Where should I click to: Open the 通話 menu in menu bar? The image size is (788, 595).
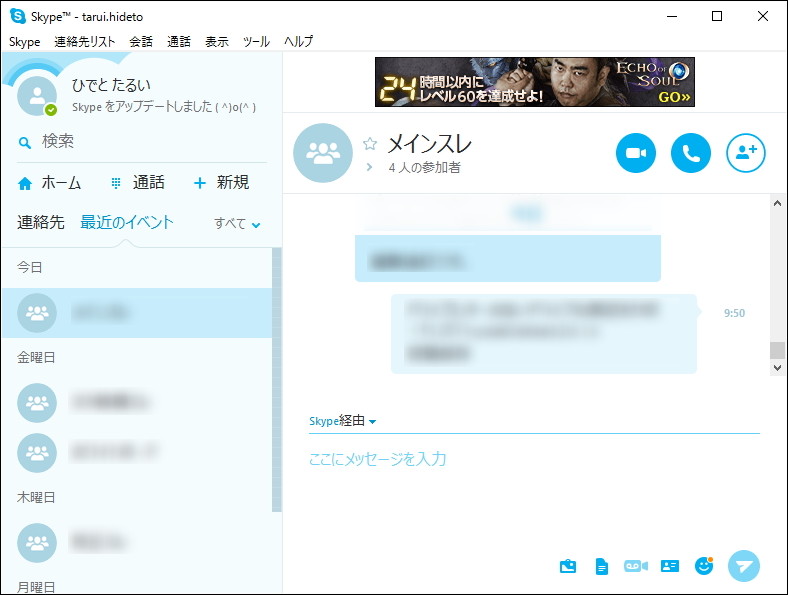click(x=179, y=41)
